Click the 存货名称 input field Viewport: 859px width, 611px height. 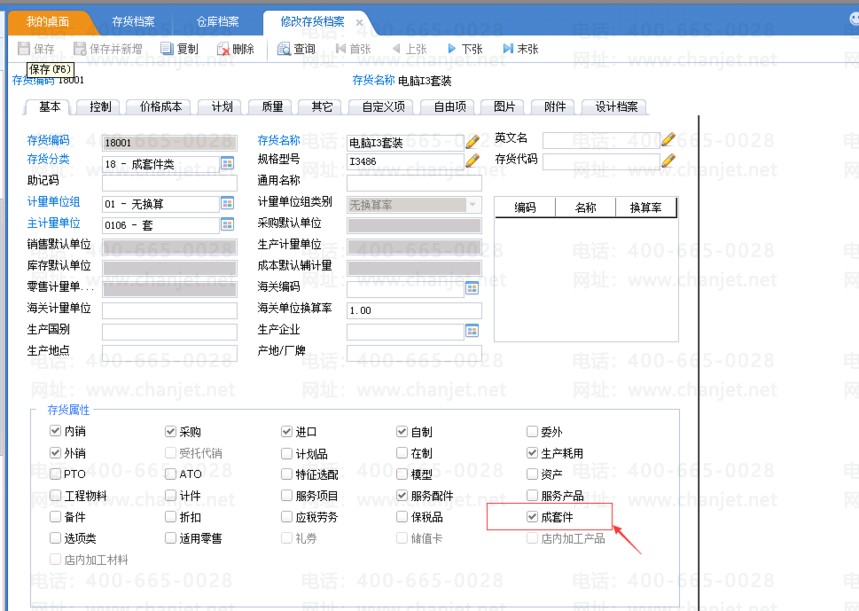(x=405, y=143)
